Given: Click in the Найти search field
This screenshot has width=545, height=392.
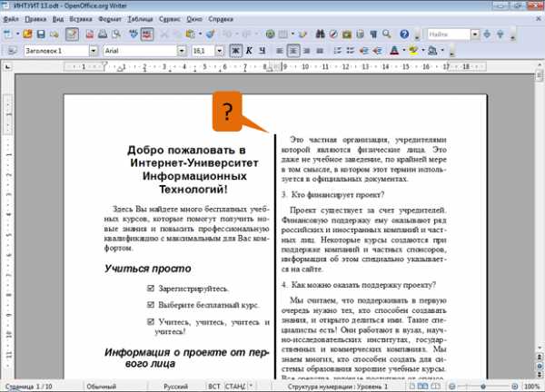Looking at the screenshot, I should tap(449, 34).
